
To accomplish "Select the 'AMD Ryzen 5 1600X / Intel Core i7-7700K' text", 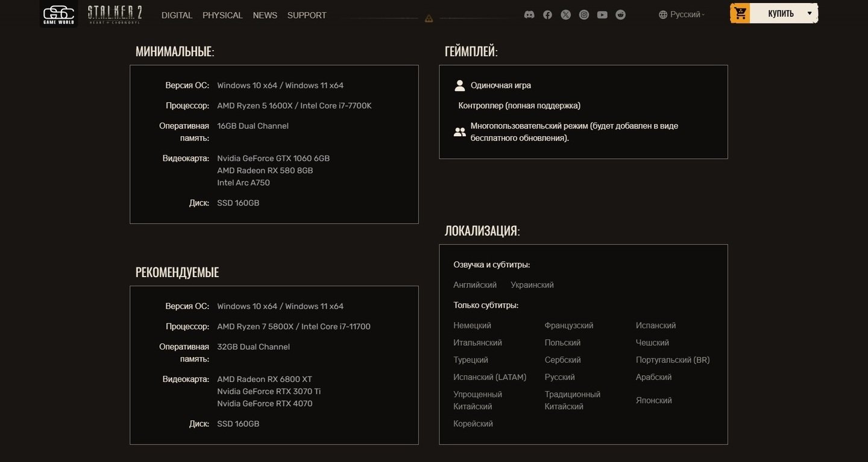I will (294, 105).
